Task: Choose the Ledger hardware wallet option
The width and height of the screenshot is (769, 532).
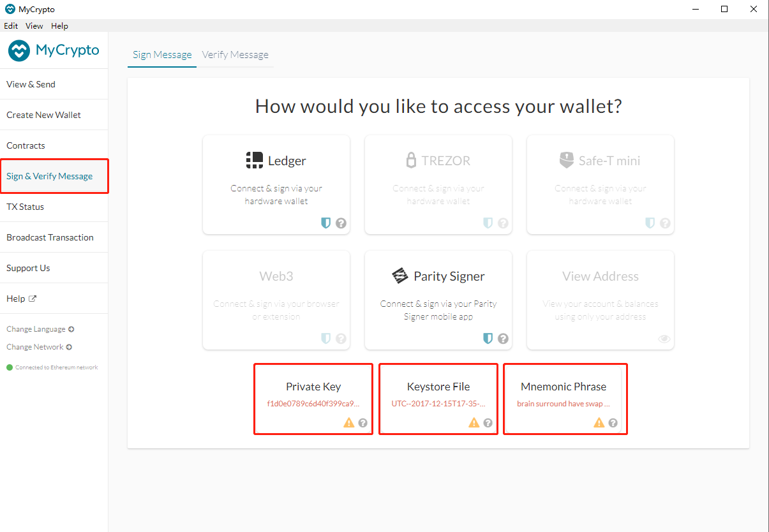Action: pyautogui.click(x=276, y=184)
